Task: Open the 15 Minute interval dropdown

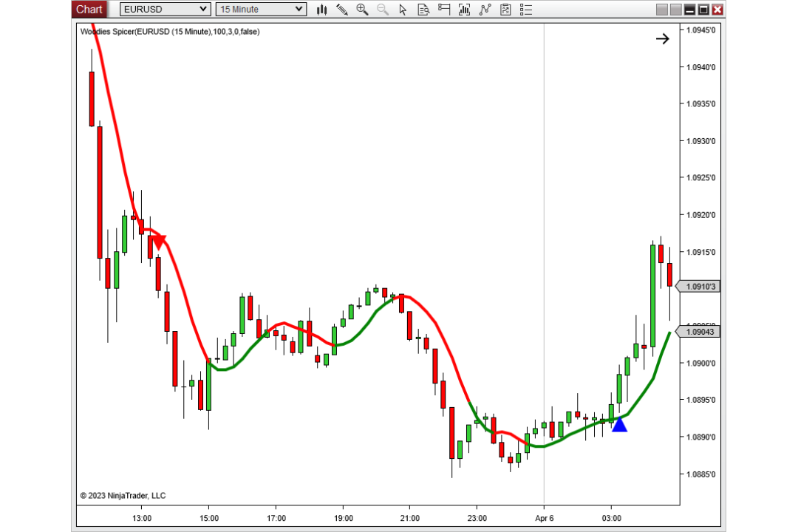Action: (x=261, y=9)
